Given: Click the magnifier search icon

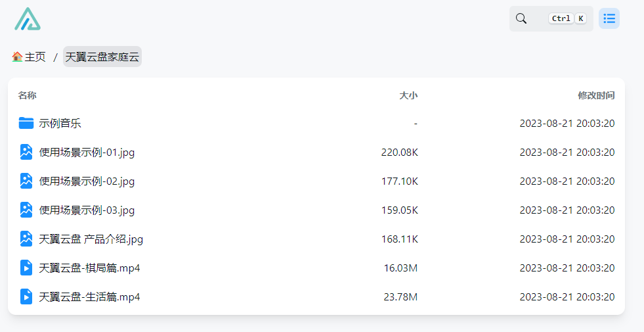Looking at the screenshot, I should (521, 18).
